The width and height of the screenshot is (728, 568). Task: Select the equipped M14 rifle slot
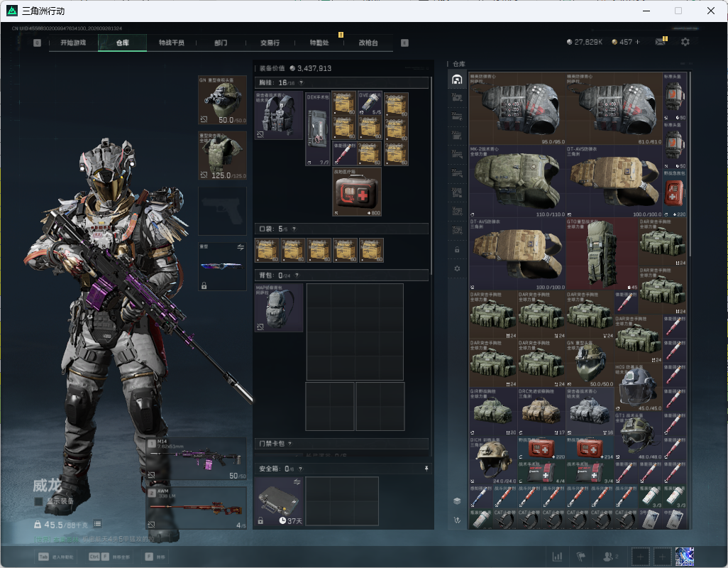coord(197,459)
